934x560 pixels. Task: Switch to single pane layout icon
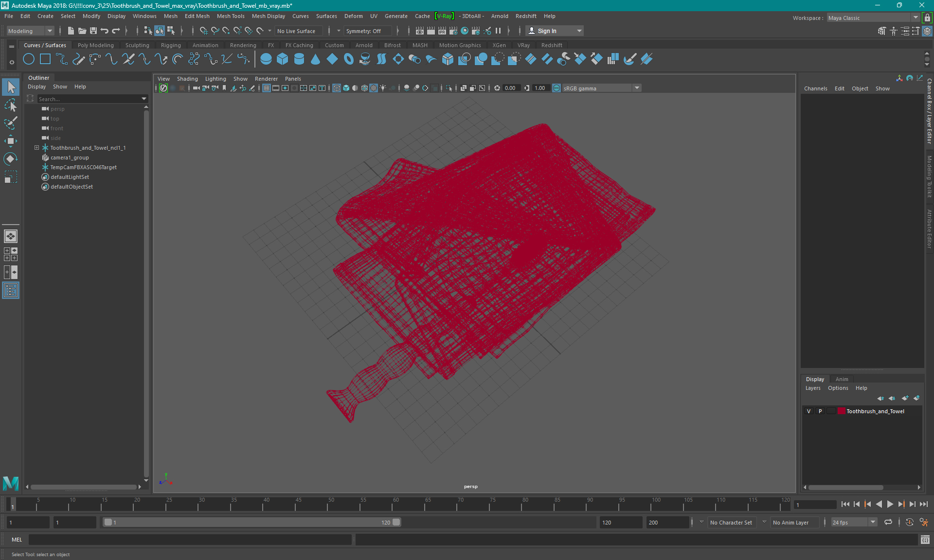pyautogui.click(x=11, y=236)
